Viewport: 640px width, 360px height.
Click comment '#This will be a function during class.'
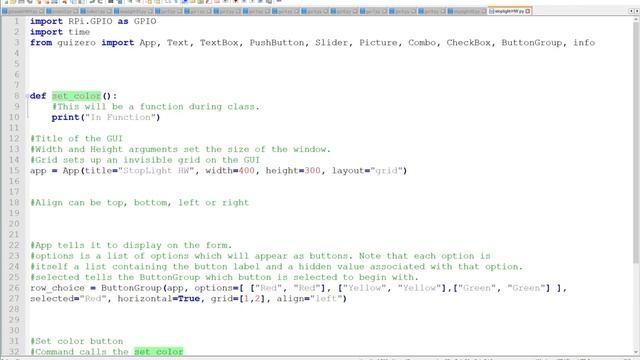tap(156, 107)
